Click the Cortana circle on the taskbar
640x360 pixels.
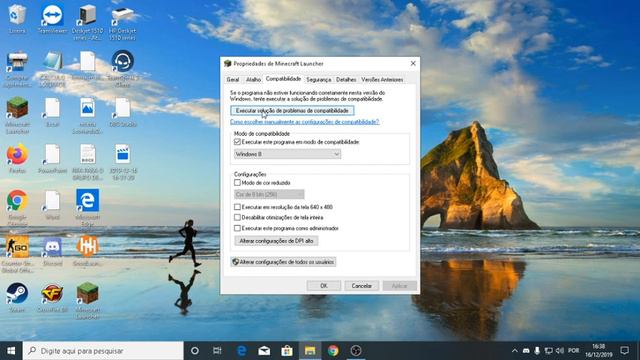[195, 351]
